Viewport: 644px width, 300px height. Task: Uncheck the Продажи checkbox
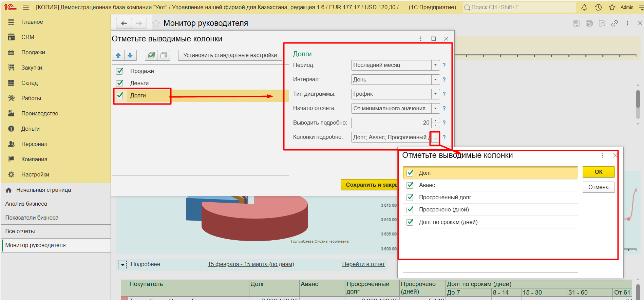120,71
